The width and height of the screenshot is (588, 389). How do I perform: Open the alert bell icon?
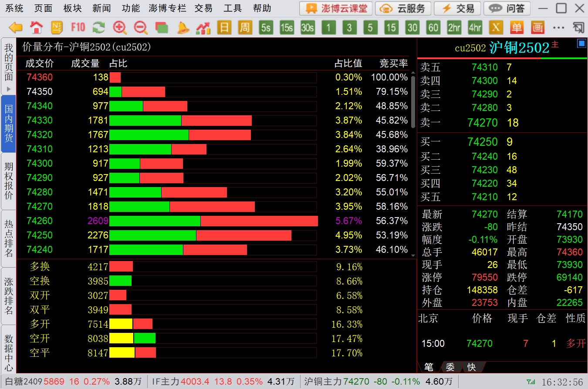click(x=183, y=28)
